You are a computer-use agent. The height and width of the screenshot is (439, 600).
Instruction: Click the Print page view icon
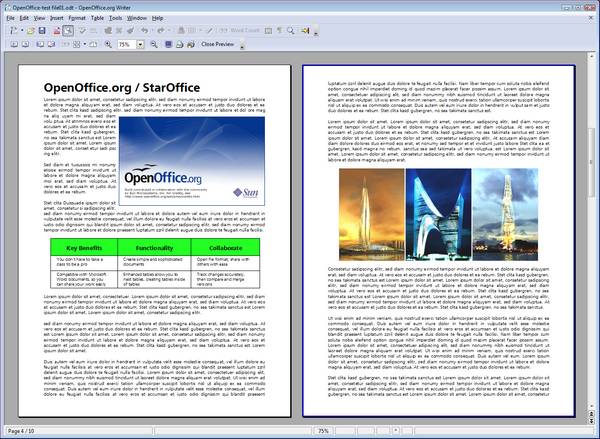(179, 44)
